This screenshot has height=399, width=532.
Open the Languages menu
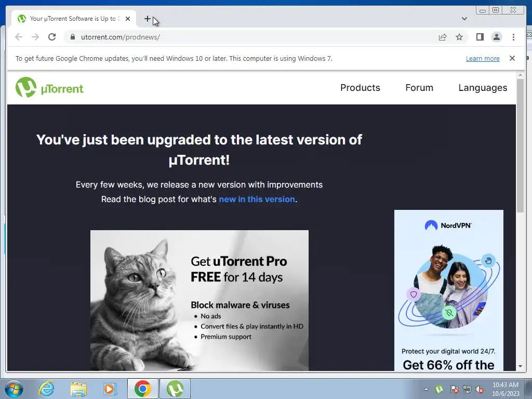click(483, 87)
